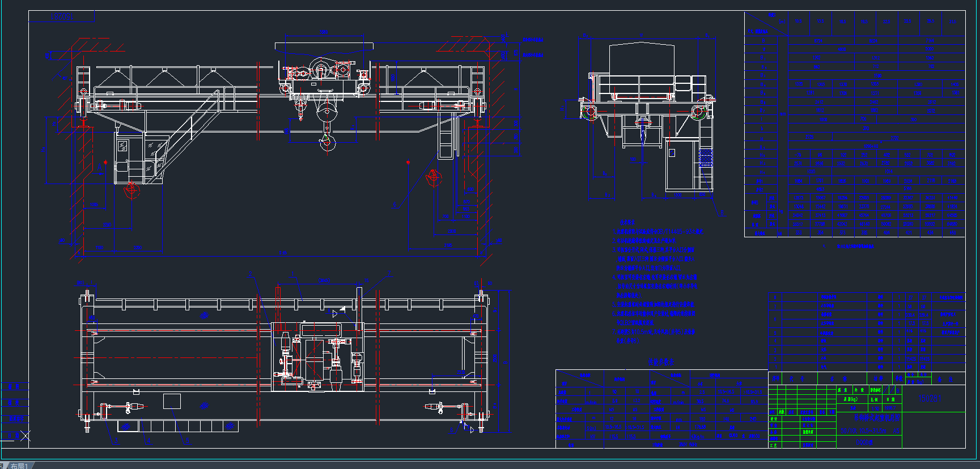
Task: Select drawing number 150281 in title block
Action: tap(931, 399)
